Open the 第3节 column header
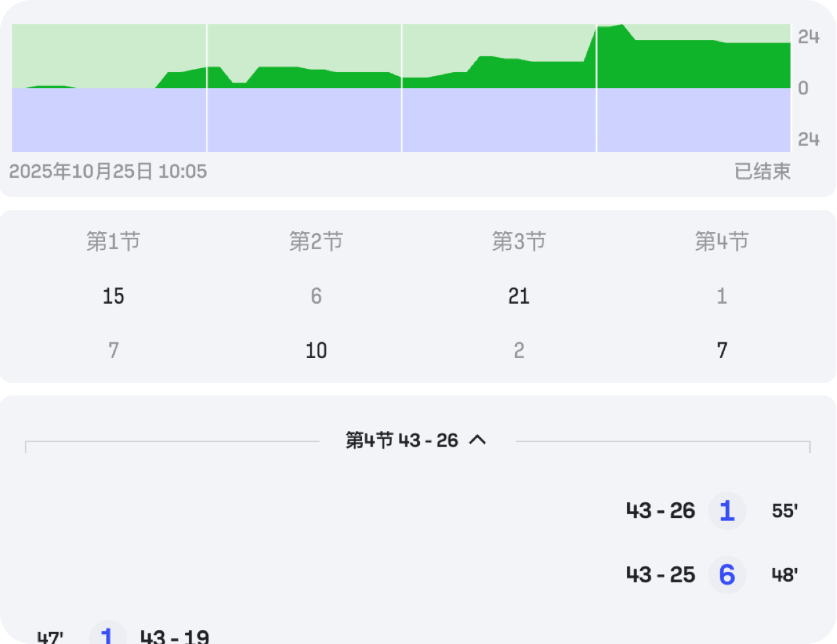Viewport: 837px width, 644px height. point(519,241)
